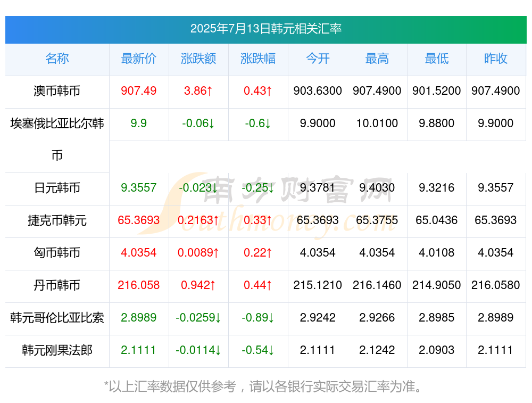This screenshot has height=403, width=532.
Task: Click the change percent -0.6↓
Action: point(258,124)
